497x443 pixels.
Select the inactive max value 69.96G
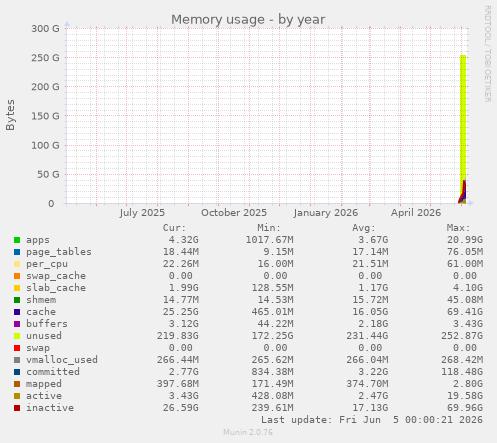[x=465, y=408]
